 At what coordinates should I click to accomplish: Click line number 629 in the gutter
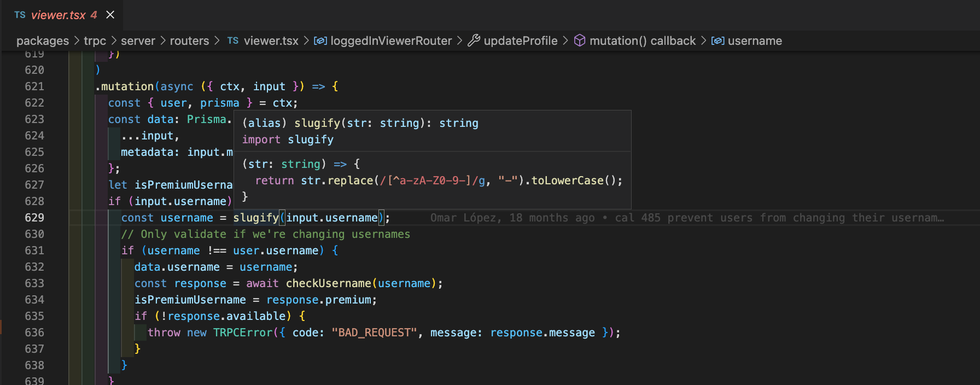tap(34, 218)
